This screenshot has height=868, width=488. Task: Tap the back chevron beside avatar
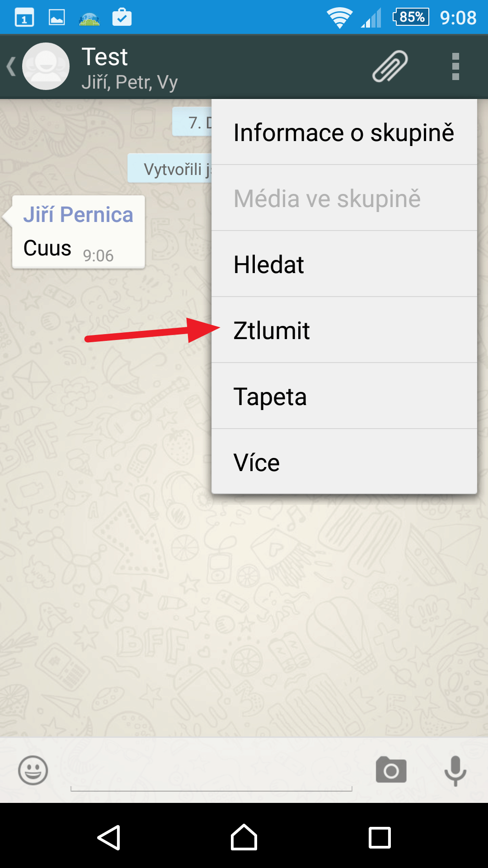click(x=11, y=66)
